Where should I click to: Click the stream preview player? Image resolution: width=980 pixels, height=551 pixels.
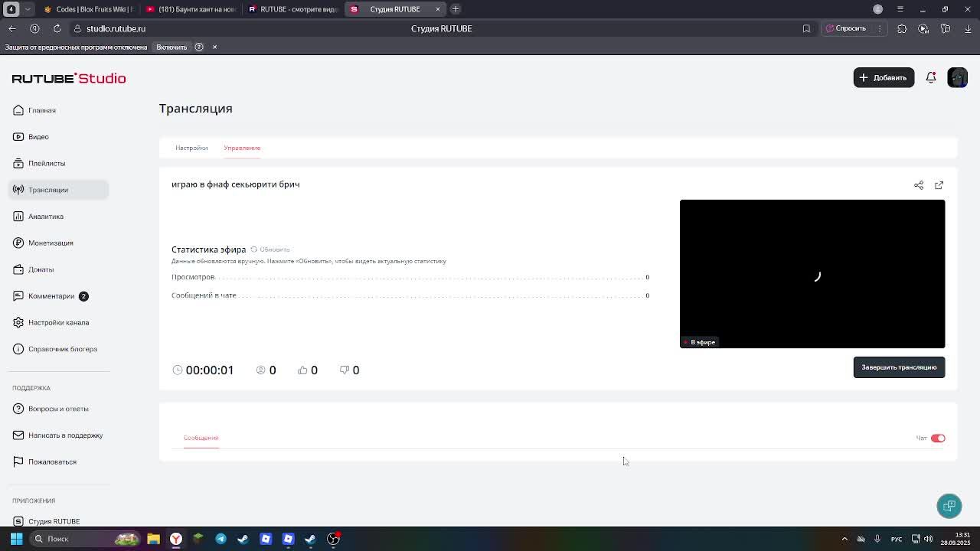[x=812, y=274]
